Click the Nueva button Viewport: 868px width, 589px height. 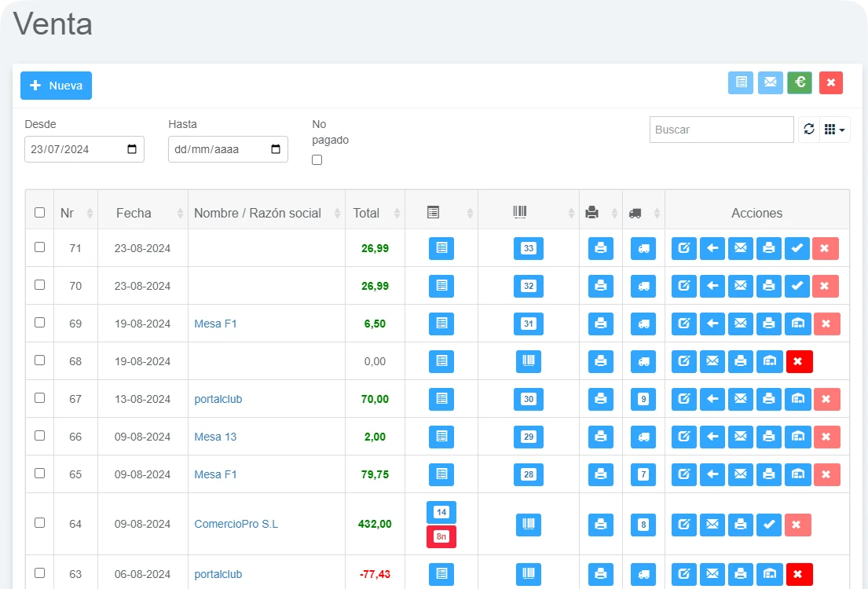click(x=56, y=86)
